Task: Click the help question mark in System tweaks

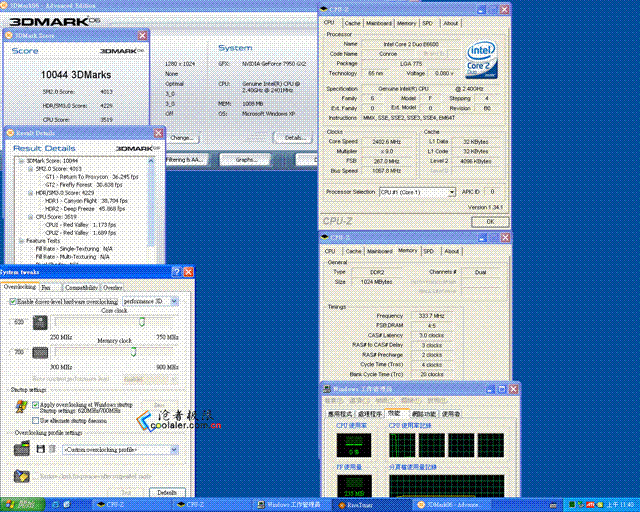Action: tap(176, 272)
